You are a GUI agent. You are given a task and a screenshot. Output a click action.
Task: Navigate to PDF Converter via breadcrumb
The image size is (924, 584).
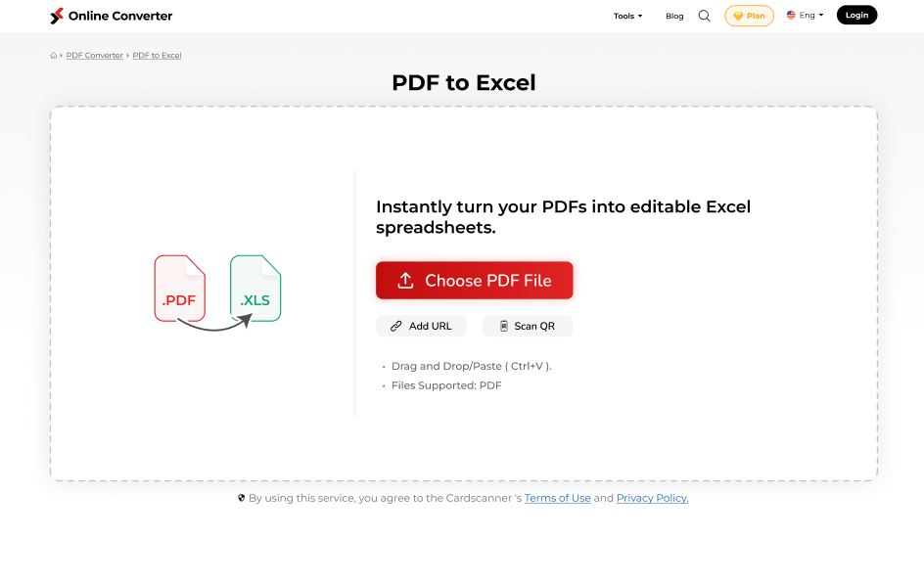94,55
